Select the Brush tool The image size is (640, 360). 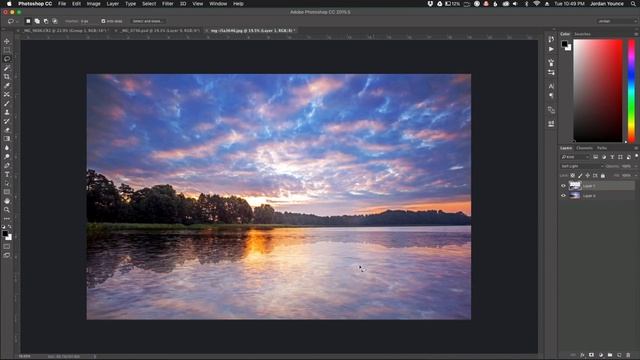7,103
